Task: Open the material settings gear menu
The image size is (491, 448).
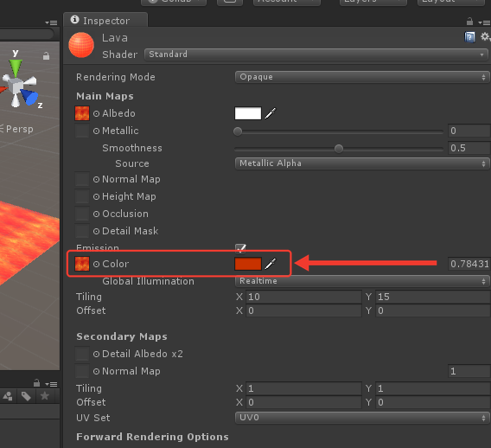Action: [x=485, y=37]
